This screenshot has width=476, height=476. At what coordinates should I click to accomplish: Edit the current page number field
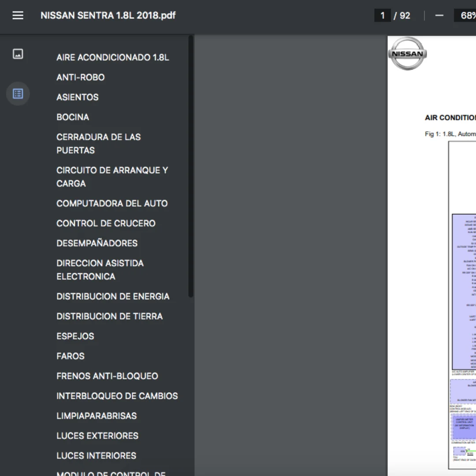(383, 15)
